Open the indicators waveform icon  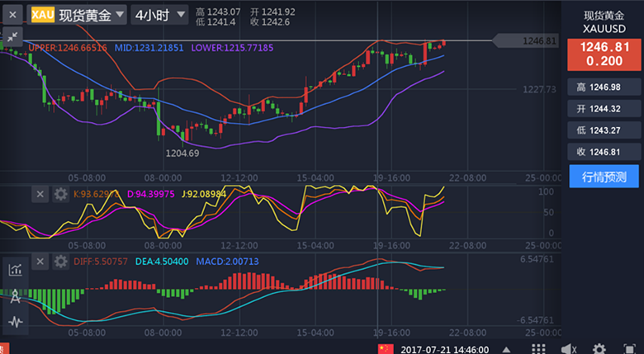[x=15, y=321]
